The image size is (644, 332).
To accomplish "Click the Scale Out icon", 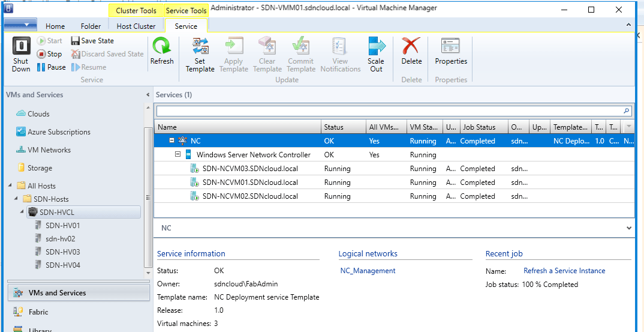I will coord(376,46).
